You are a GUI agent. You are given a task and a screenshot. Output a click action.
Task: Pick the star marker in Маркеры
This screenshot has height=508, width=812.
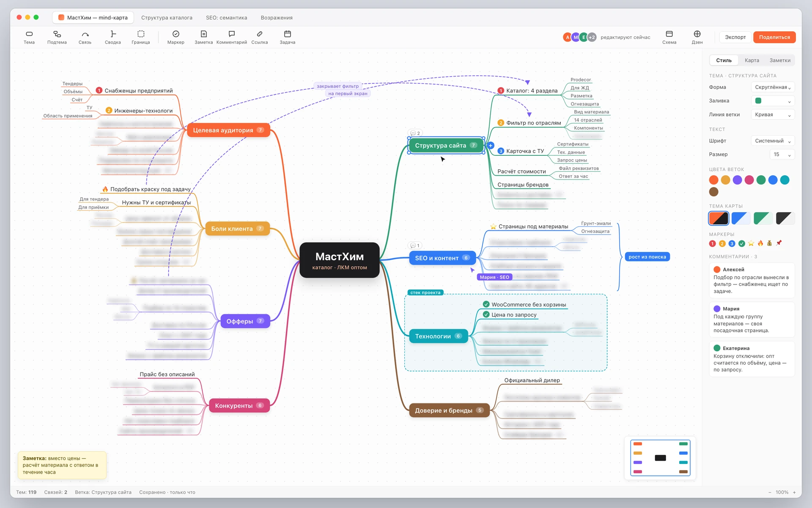pyautogui.click(x=751, y=243)
